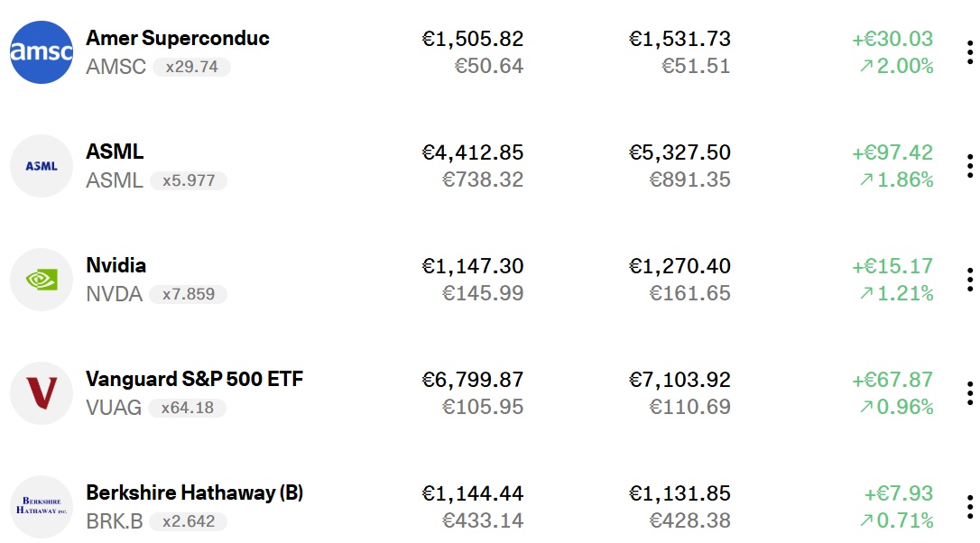Screen dimensions: 980x543
Task: Open the three-dot menu for ASML
Action: pos(969,166)
